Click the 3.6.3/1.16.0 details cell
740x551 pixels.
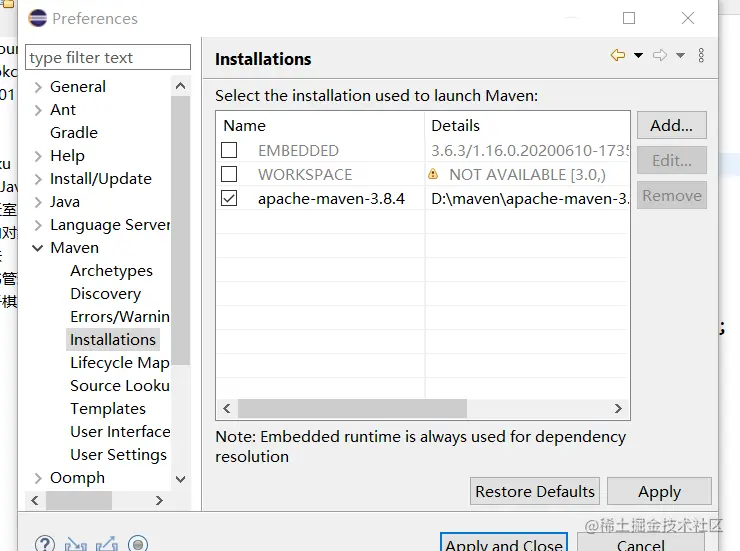tap(530, 151)
